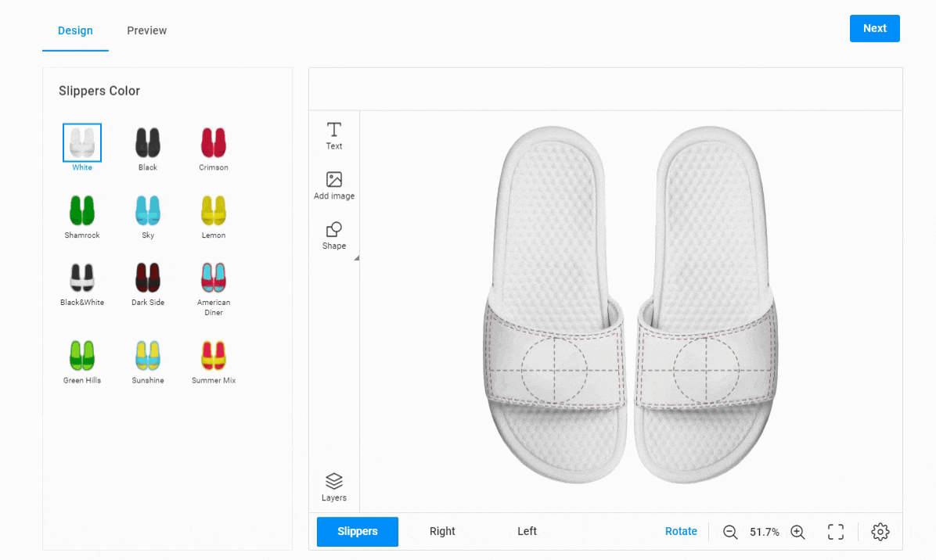Viewport: 936px width, 560px height.
Task: Pick the Shamrock slippers color
Action: click(81, 217)
